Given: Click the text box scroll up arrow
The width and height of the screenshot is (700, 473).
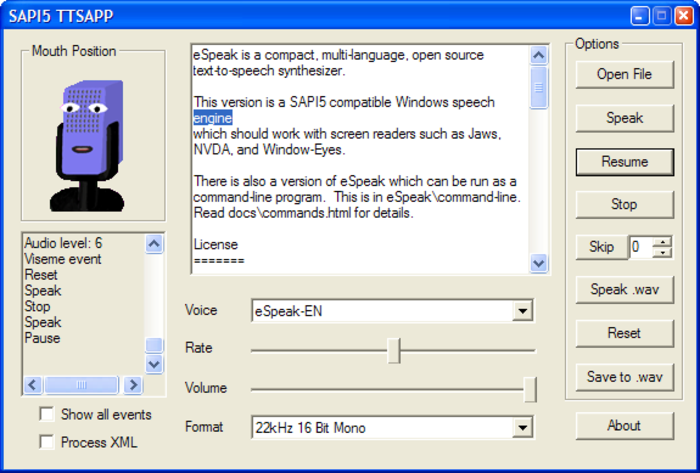Looking at the screenshot, I should [539, 55].
